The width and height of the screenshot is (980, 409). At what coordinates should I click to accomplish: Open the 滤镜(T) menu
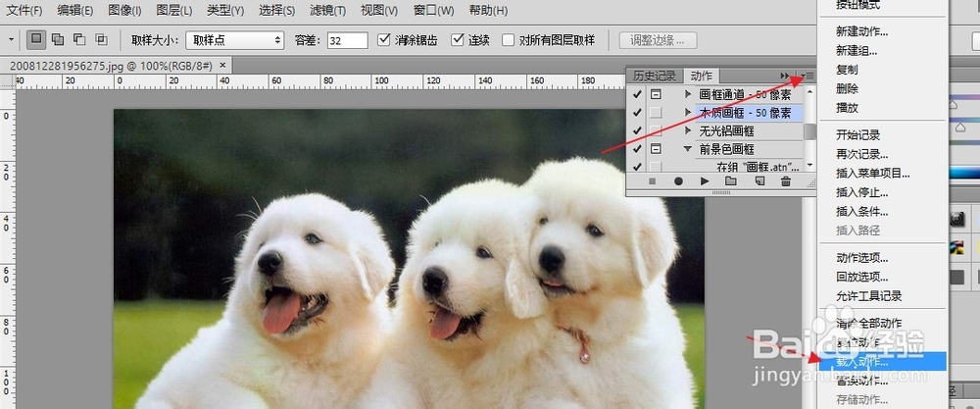tap(327, 11)
